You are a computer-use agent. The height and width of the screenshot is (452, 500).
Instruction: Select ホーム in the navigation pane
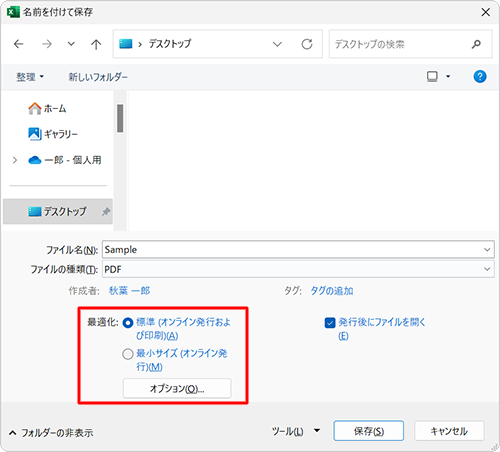(x=47, y=109)
